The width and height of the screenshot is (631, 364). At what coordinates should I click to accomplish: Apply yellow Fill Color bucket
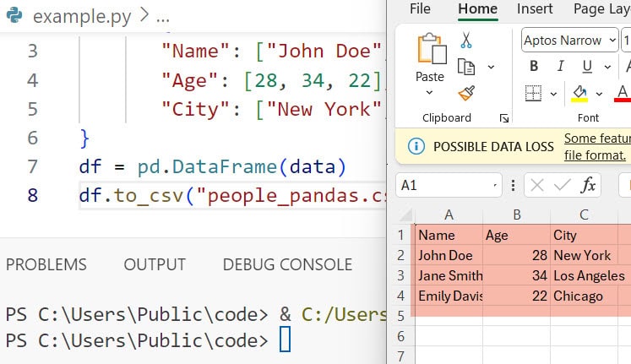(x=579, y=93)
